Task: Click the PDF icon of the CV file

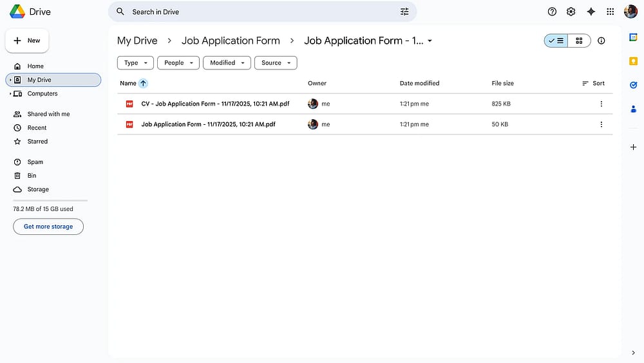Action: pyautogui.click(x=129, y=104)
